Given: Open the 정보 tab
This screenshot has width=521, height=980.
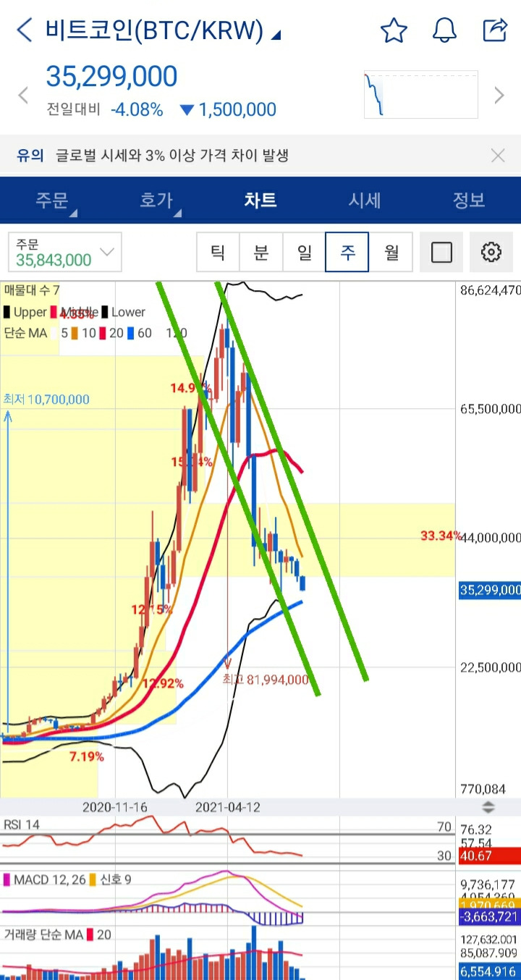Looking at the screenshot, I should [x=469, y=200].
